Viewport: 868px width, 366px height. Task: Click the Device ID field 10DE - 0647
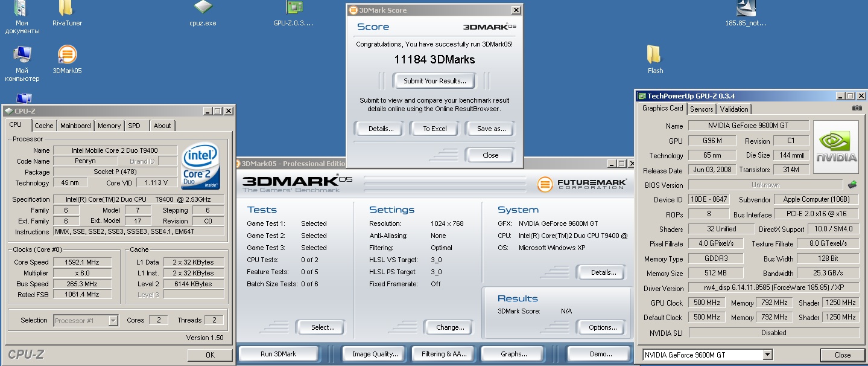[709, 199]
